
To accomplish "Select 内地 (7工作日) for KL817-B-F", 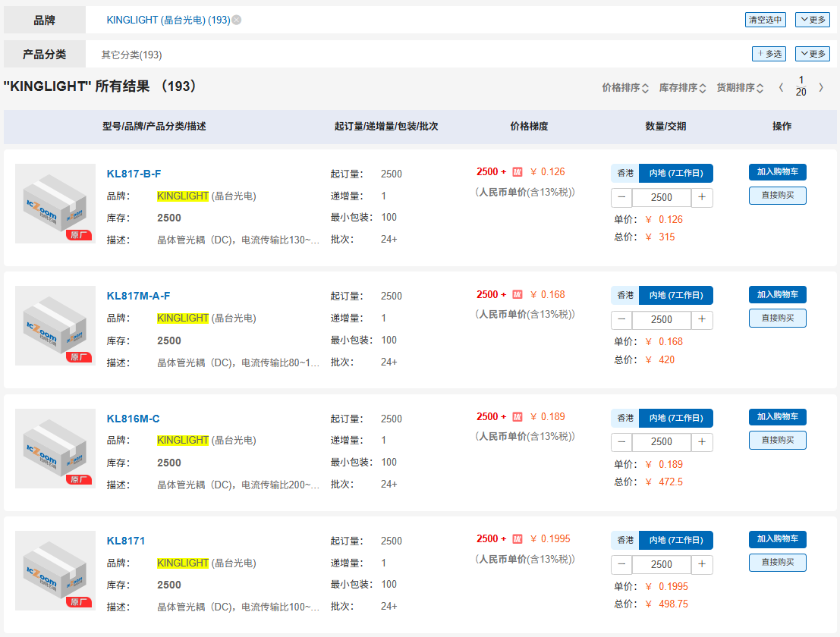I will 675,173.
